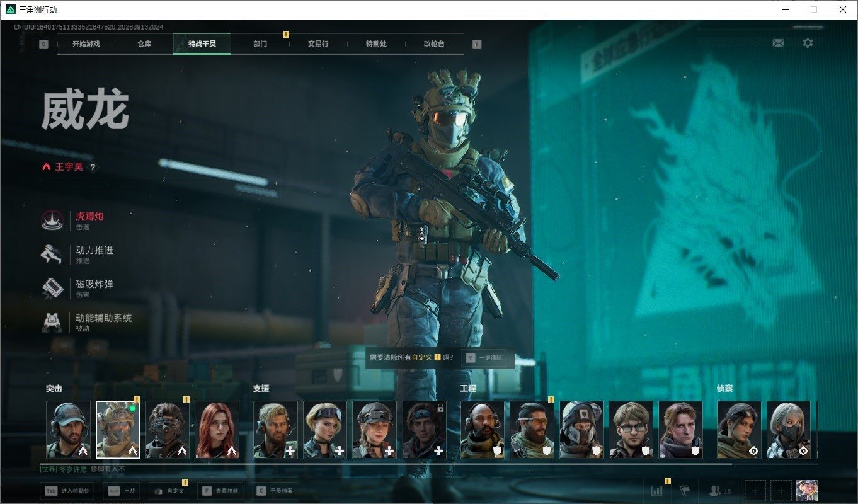Image resolution: width=858 pixels, height=504 pixels.
Task: Open the 干员档案 button
Action: pos(275,491)
